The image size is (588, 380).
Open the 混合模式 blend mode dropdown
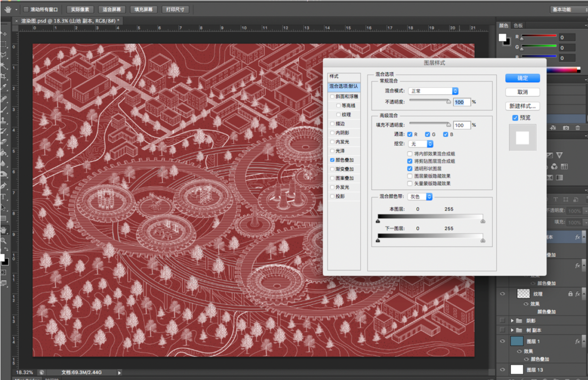(x=433, y=91)
